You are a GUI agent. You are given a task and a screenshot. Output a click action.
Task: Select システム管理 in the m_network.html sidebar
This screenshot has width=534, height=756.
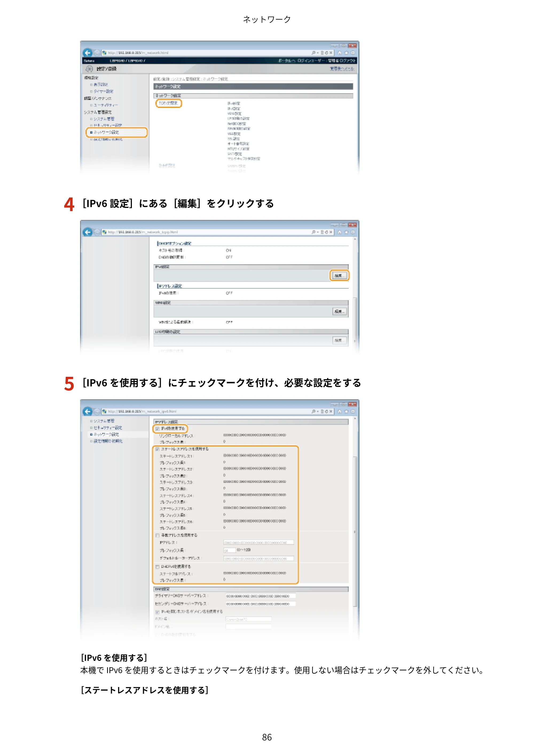point(104,119)
